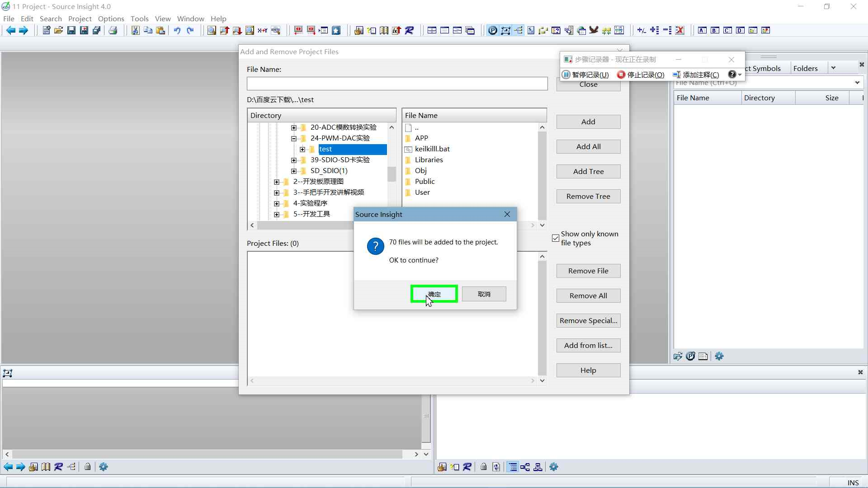This screenshot has width=868, height=488.
Task: Open the Tools menu
Action: [x=139, y=19]
